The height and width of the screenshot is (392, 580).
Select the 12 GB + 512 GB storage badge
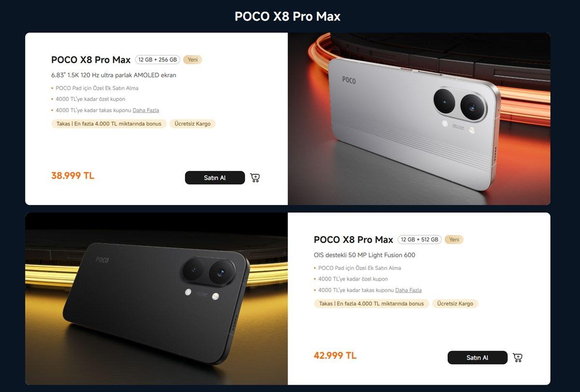(x=420, y=239)
